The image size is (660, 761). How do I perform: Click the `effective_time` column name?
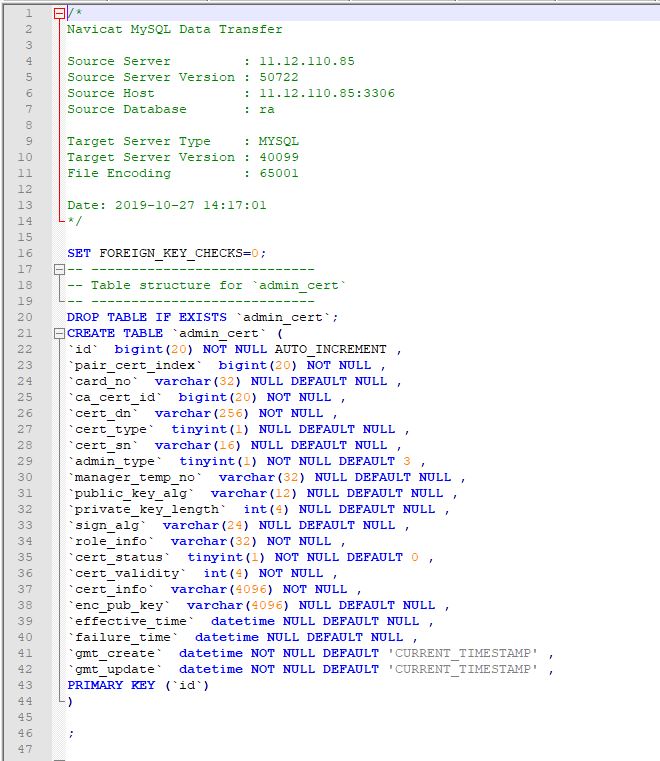click(131, 622)
